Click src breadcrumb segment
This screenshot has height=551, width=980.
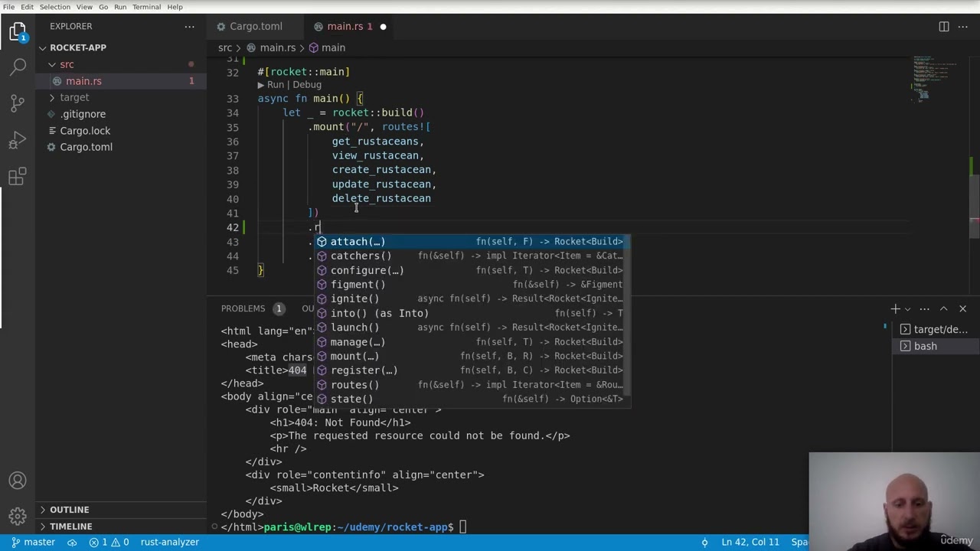click(225, 47)
